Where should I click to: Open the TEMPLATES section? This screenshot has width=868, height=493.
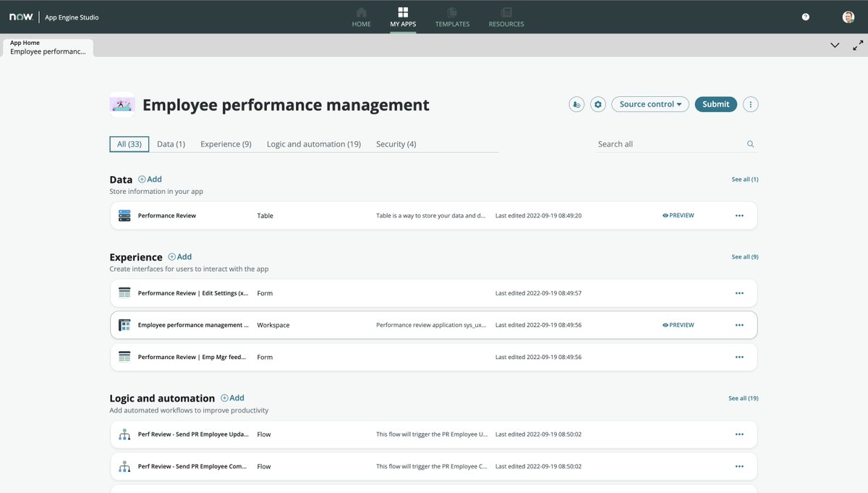click(x=452, y=17)
